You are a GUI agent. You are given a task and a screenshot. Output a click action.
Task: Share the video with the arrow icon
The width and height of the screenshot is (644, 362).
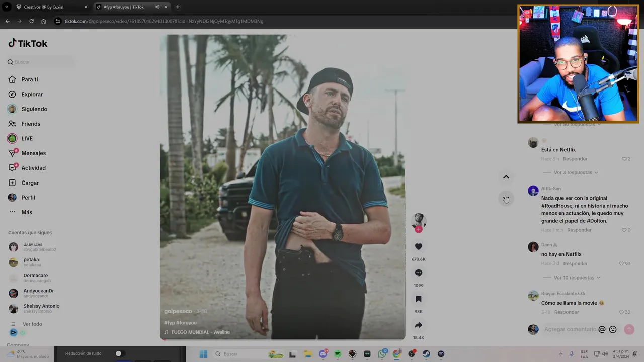[x=418, y=325]
